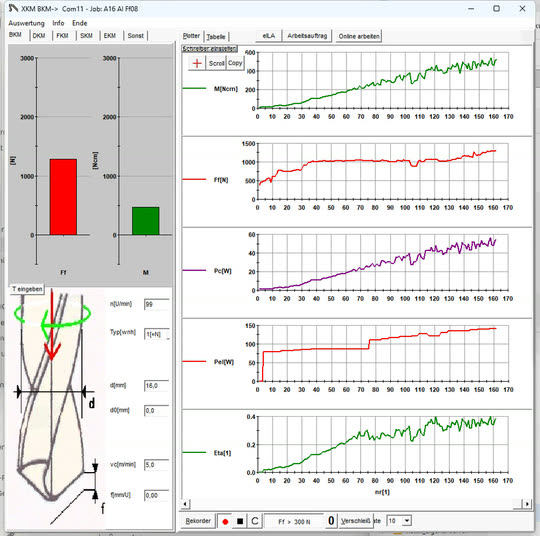Click the T eingeben button
This screenshot has width=540, height=536.
click(27, 289)
